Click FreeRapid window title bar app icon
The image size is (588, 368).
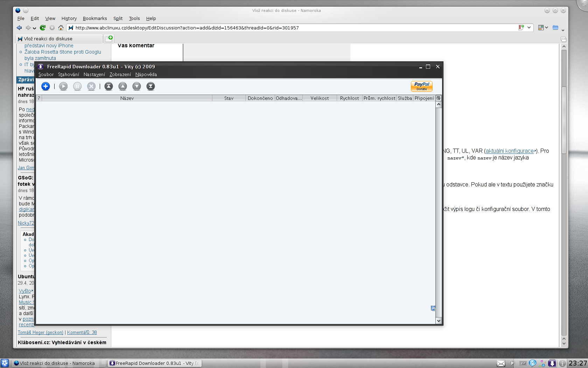(x=41, y=67)
